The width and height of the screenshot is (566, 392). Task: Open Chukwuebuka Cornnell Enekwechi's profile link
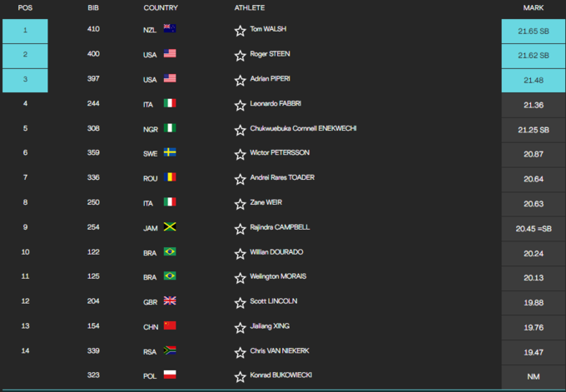[303, 129]
